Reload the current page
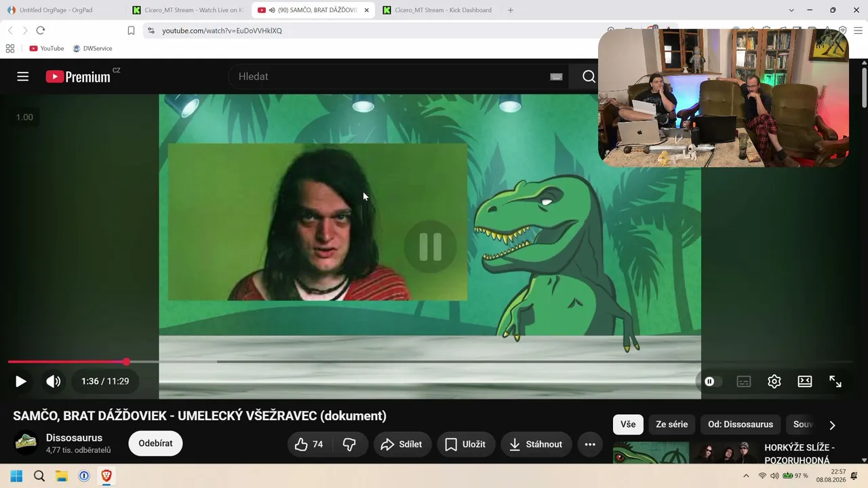This screenshot has width=868, height=488. point(41,30)
